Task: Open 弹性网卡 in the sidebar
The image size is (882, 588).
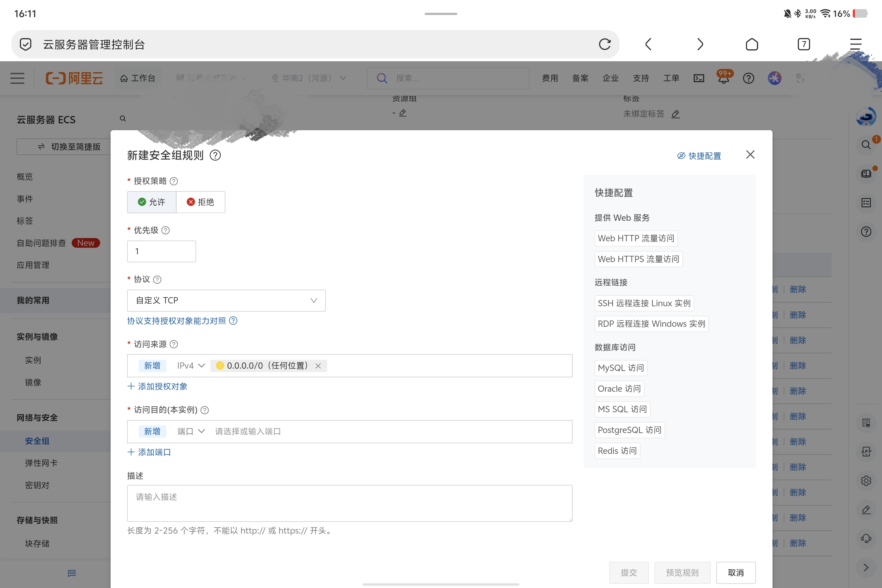Action: (41, 463)
